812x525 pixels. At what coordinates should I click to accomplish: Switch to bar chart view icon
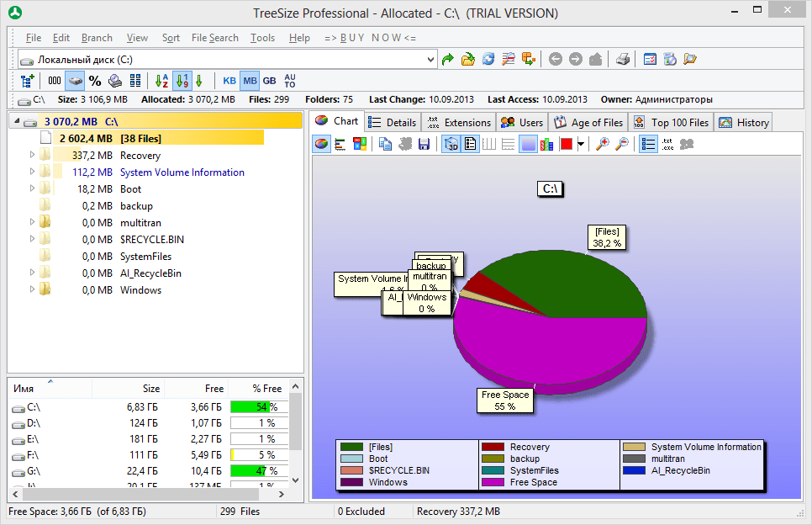click(x=340, y=144)
